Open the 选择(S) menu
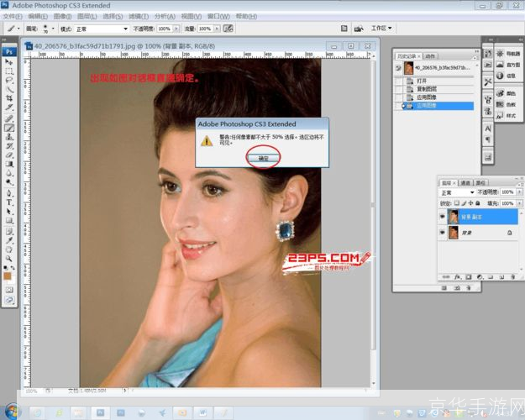Screen dimensions: 525x420 point(113,17)
